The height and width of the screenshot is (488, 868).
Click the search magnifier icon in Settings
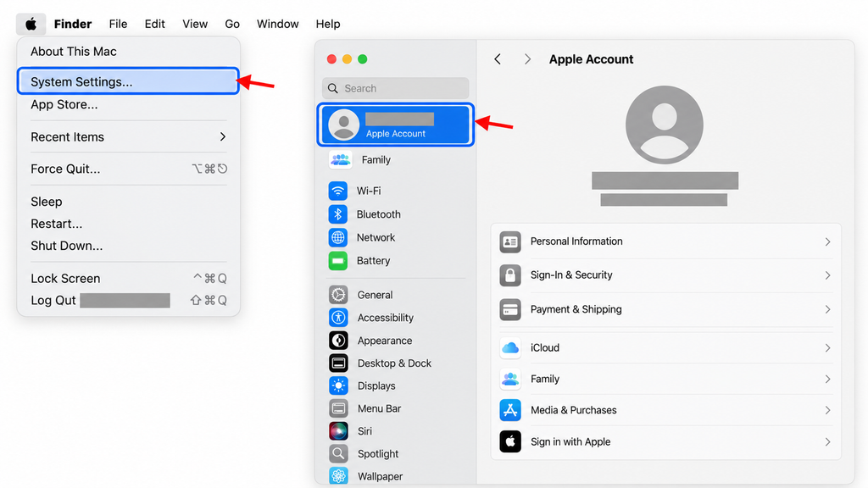(332, 88)
